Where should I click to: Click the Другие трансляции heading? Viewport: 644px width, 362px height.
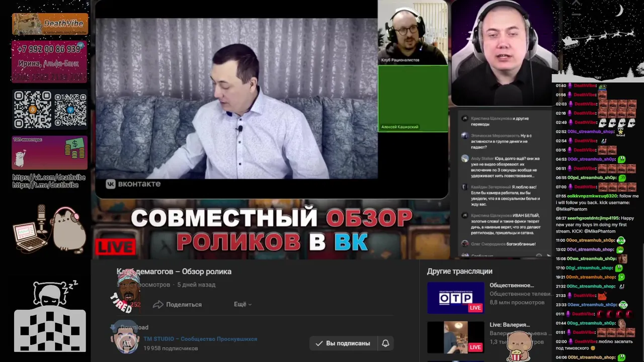click(x=459, y=271)
